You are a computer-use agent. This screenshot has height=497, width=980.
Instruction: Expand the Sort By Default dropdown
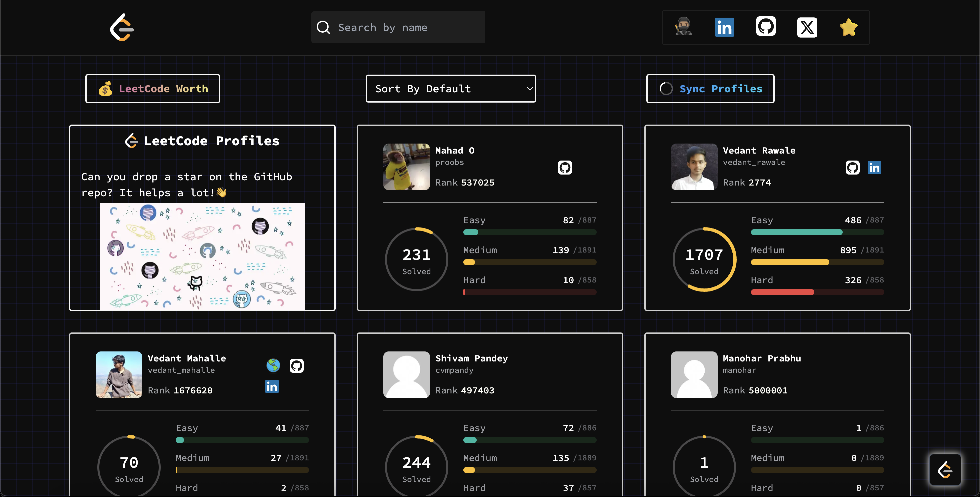tap(451, 89)
